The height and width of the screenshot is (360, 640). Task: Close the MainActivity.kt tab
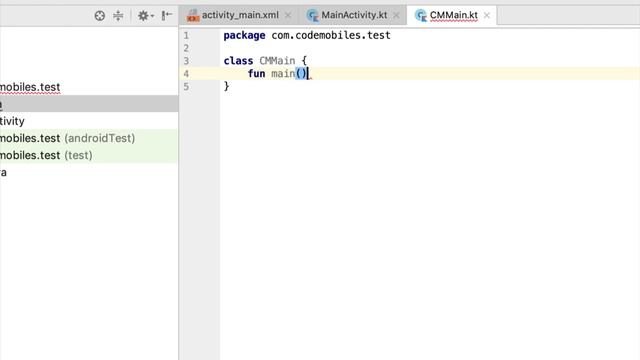coord(396,16)
